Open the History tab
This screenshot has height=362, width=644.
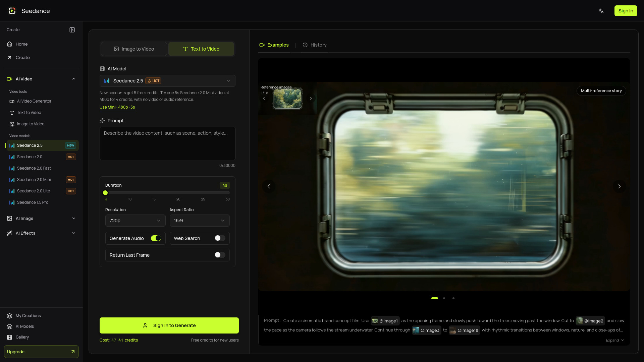pos(315,45)
